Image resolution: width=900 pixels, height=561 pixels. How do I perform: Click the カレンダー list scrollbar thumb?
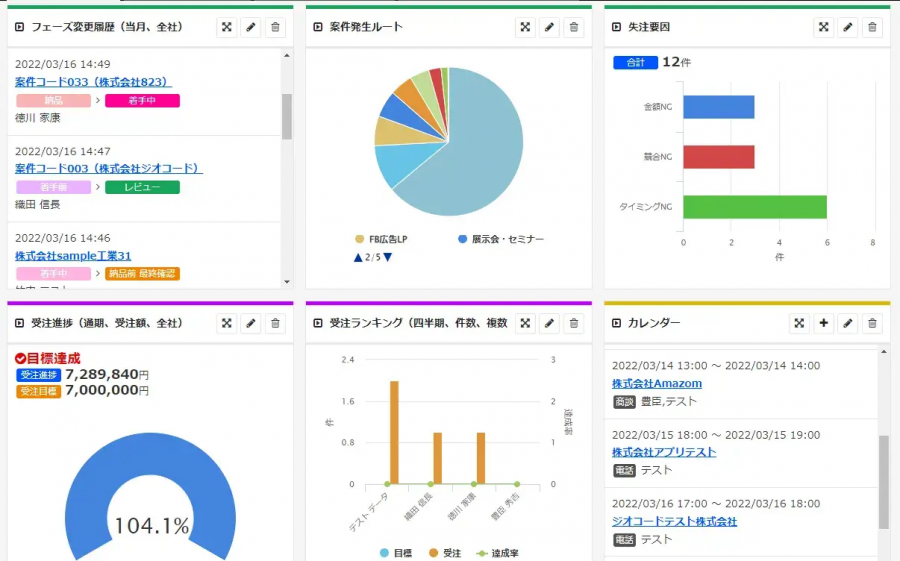tap(884, 482)
